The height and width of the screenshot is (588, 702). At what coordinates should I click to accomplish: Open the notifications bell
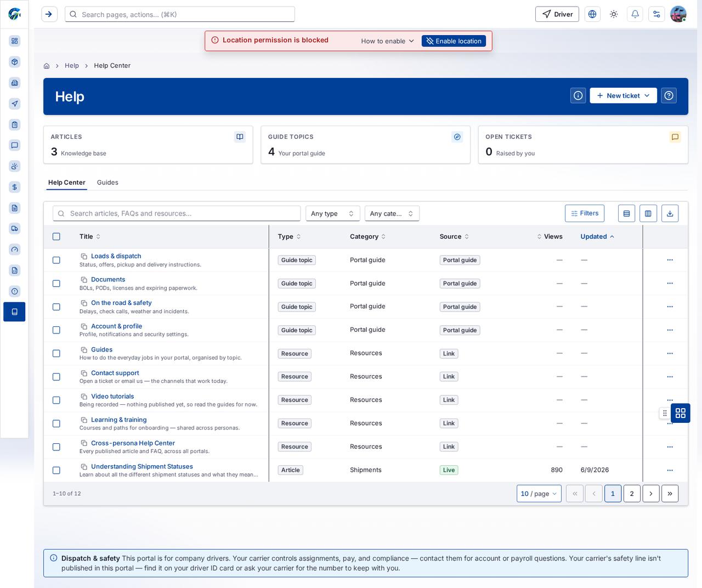pos(635,14)
